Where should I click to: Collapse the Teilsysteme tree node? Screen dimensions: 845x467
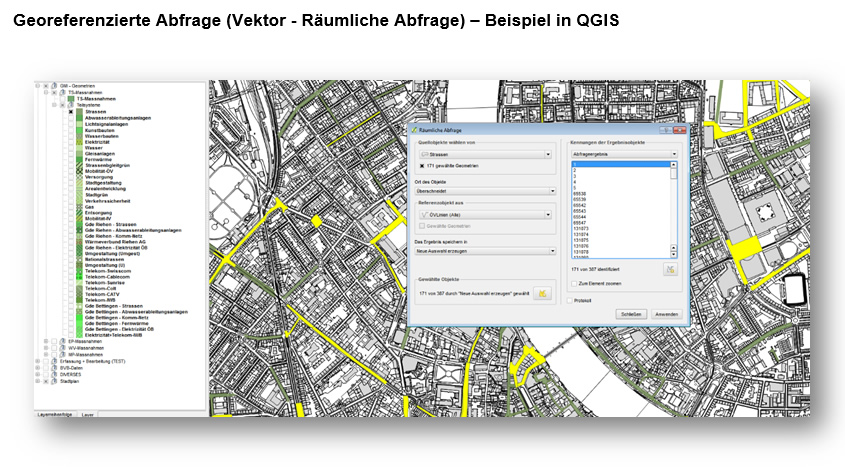point(54,105)
